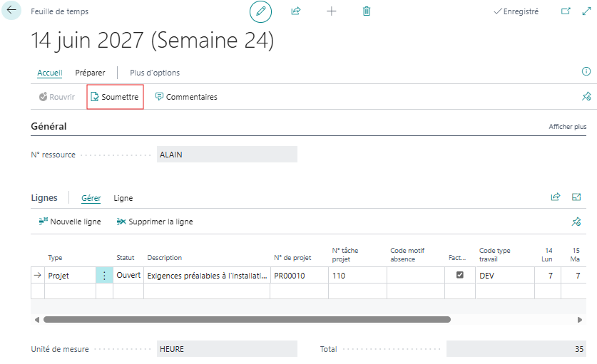Viewport: 597px width, 364px height.
Task: Open page in new window icon
Action: point(566,11)
